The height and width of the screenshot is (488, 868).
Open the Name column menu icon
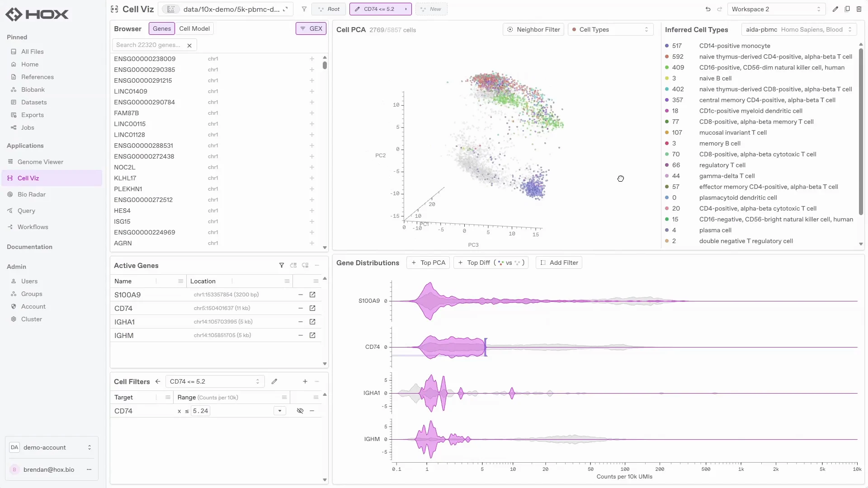(x=181, y=281)
